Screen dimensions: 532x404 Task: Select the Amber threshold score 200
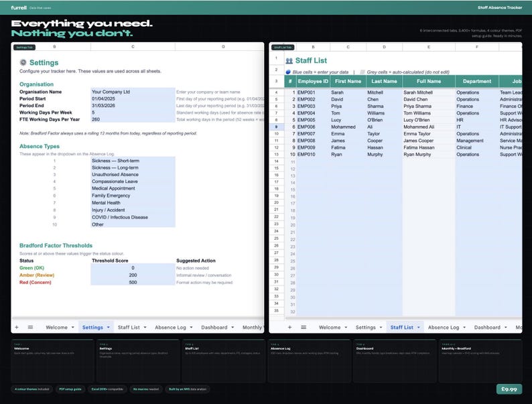coord(133,275)
